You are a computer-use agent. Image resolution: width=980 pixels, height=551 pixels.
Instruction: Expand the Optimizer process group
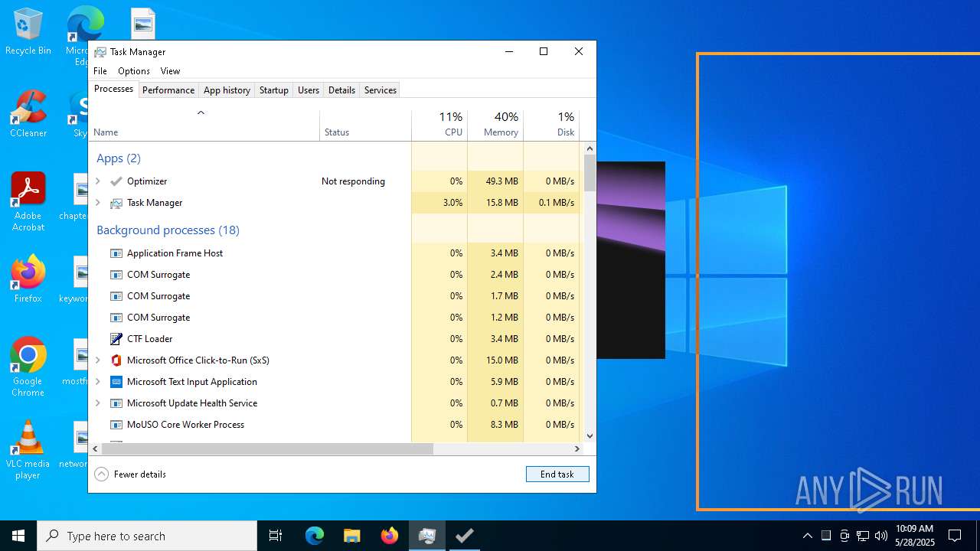coord(98,181)
